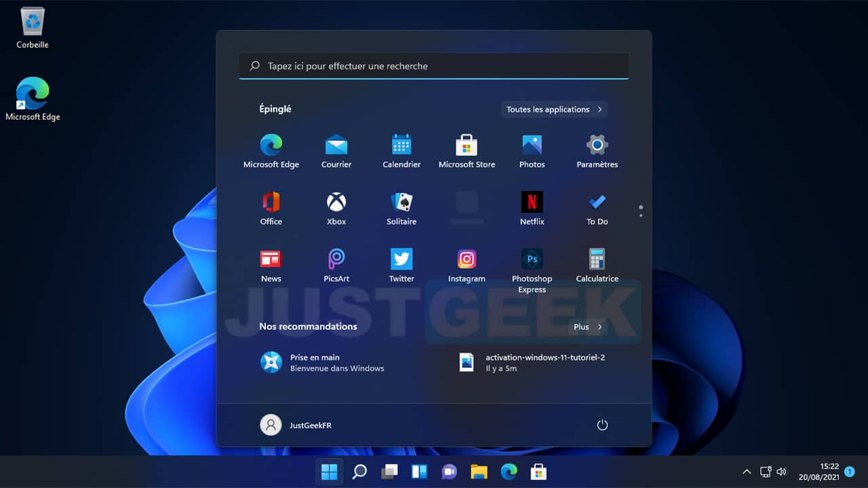Open activation-windows-11-tutoriel-2 file
The width and height of the screenshot is (868, 488).
pos(532,363)
